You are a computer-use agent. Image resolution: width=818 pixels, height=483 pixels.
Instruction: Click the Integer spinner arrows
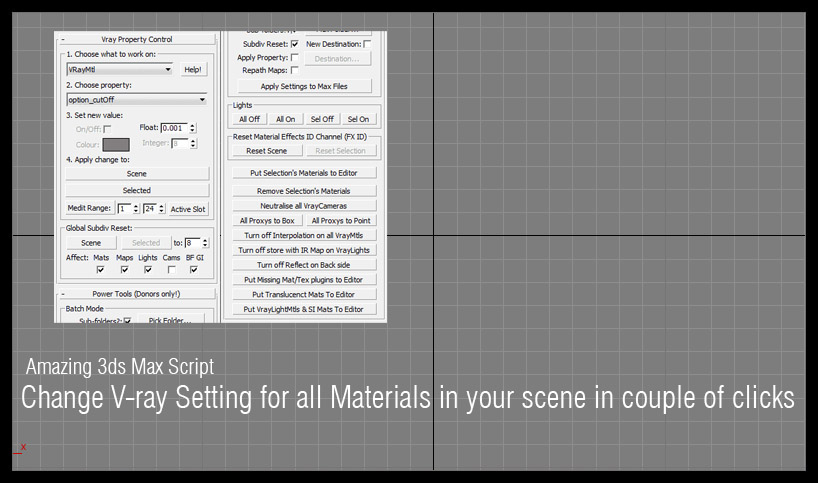(x=193, y=143)
